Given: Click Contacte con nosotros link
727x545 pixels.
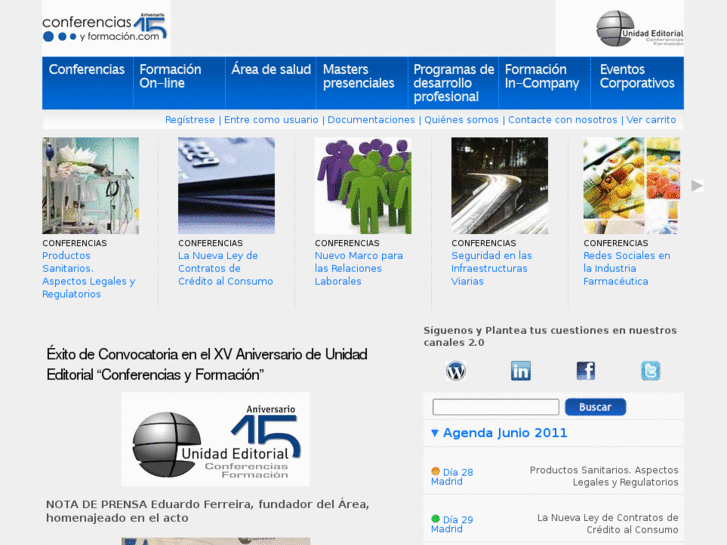Looking at the screenshot, I should tap(562, 120).
